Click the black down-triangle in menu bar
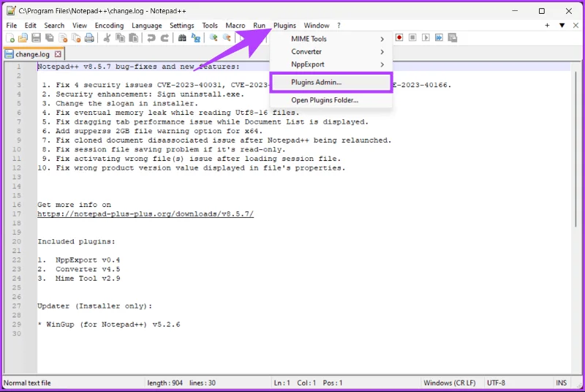 (562, 26)
